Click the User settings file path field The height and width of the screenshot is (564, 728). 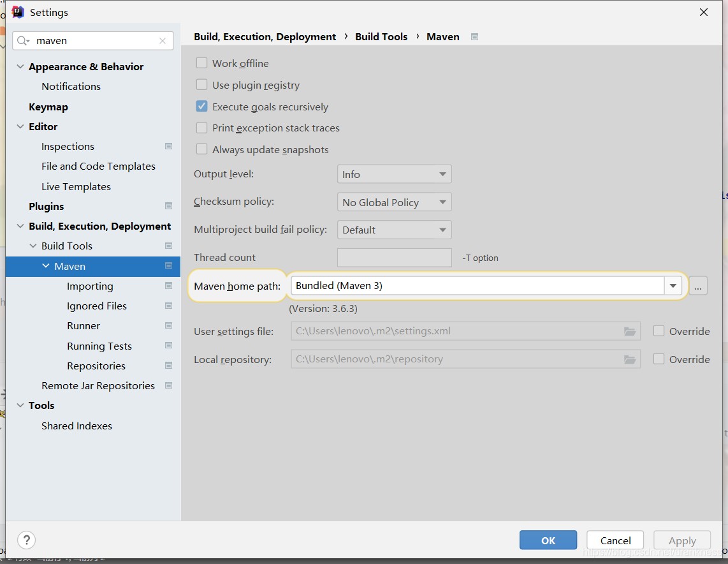[x=466, y=331]
